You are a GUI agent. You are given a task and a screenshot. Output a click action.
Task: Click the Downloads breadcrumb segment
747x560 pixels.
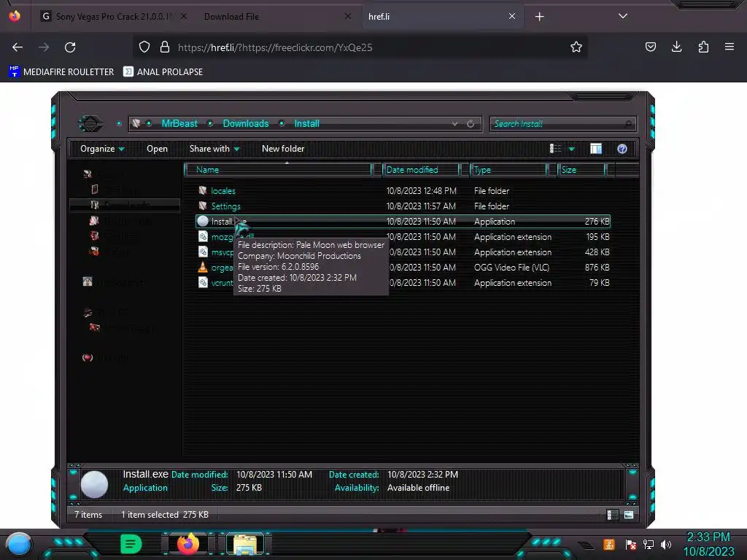tap(245, 124)
